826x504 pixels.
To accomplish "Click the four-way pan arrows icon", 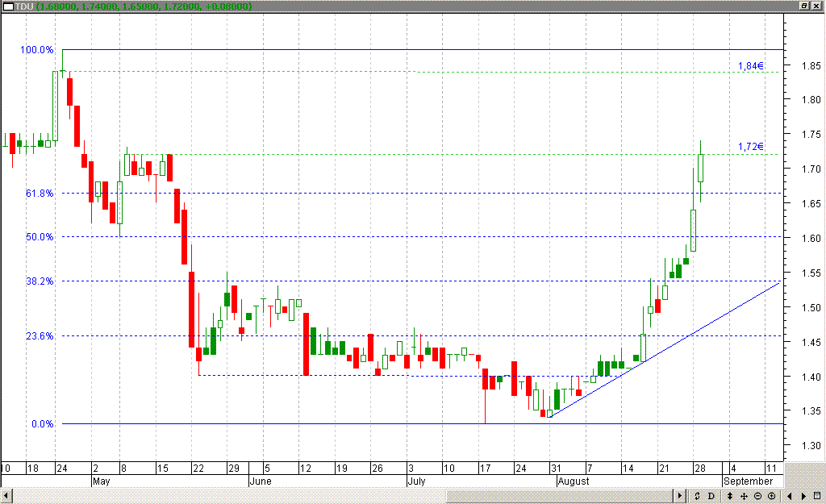I will point(744,496).
